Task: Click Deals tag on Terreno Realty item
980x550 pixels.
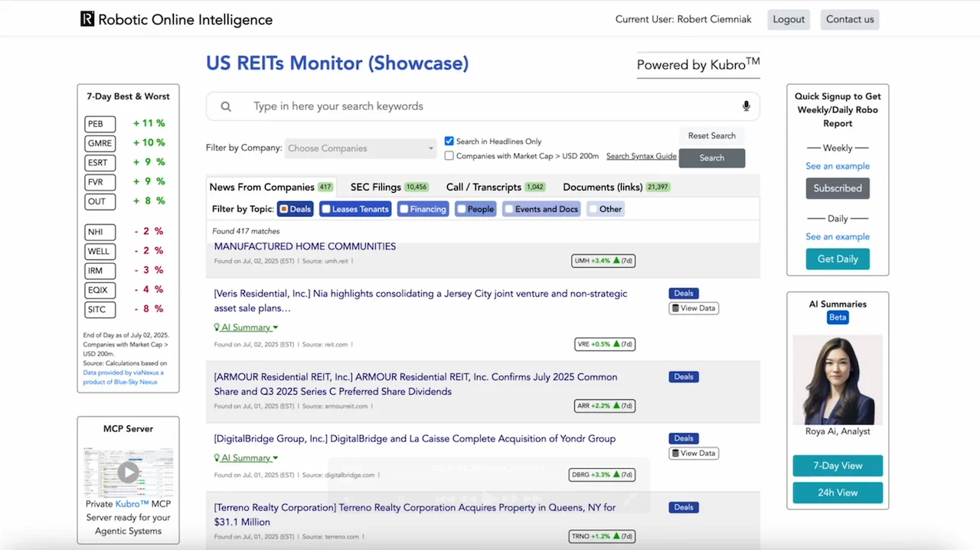Action: click(684, 507)
